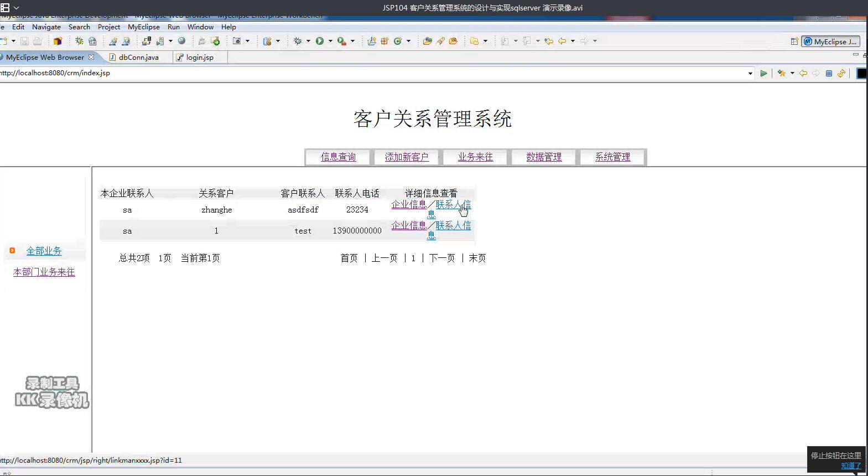
Task: Click the browser Refresh icon
Action: click(841, 73)
